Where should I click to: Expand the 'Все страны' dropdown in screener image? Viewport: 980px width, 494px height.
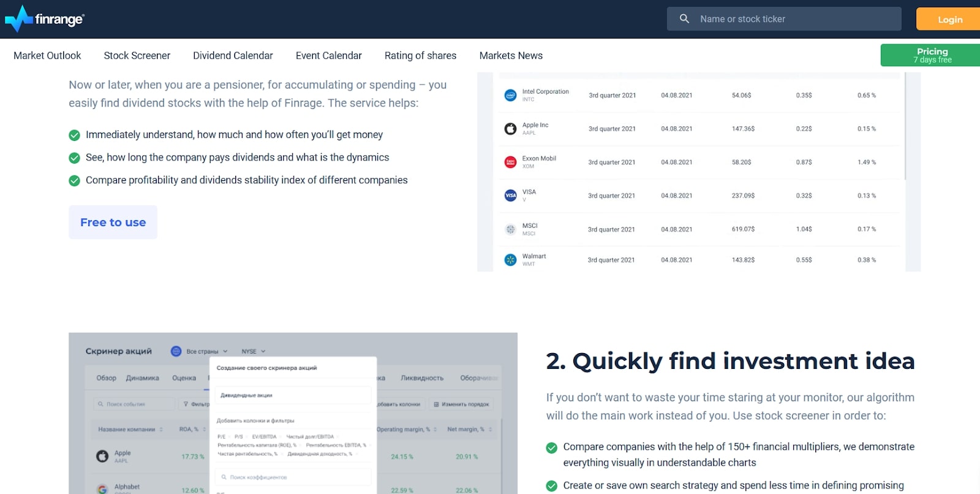[x=207, y=351]
